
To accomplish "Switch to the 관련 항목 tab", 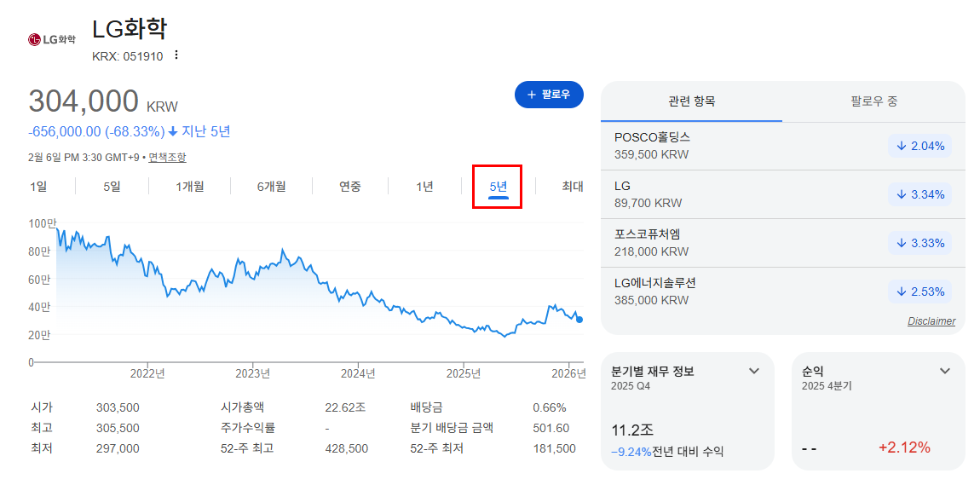I will (x=691, y=101).
